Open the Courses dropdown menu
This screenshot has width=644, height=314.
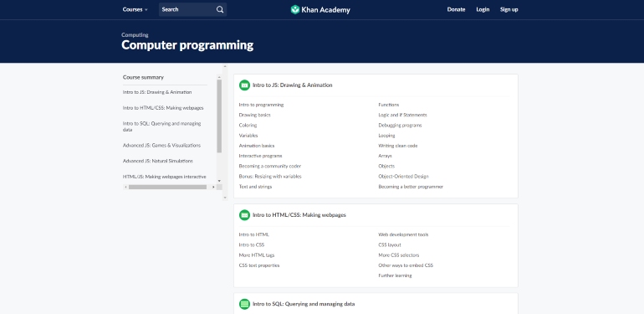click(135, 9)
